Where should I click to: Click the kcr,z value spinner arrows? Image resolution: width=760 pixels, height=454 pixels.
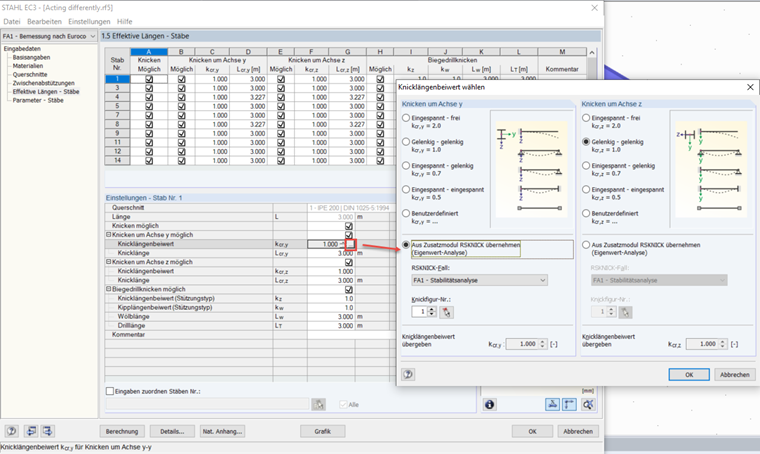(723, 344)
